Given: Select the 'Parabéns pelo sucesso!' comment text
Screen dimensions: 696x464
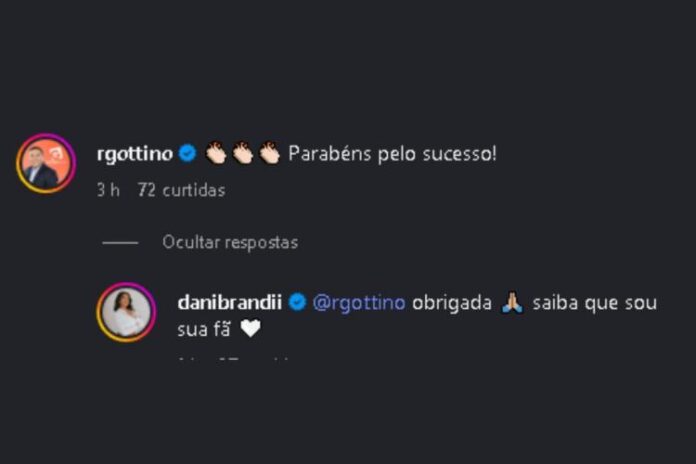Looking at the screenshot, I should [x=392, y=154].
